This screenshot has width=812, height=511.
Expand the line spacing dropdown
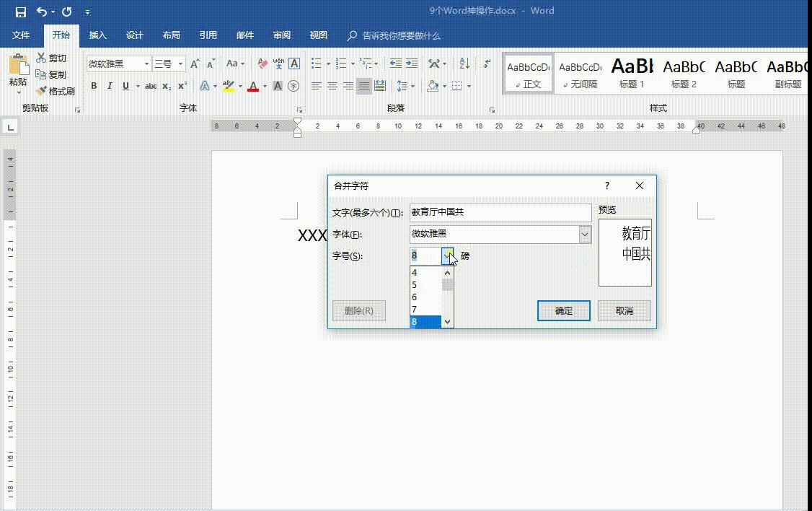point(411,86)
